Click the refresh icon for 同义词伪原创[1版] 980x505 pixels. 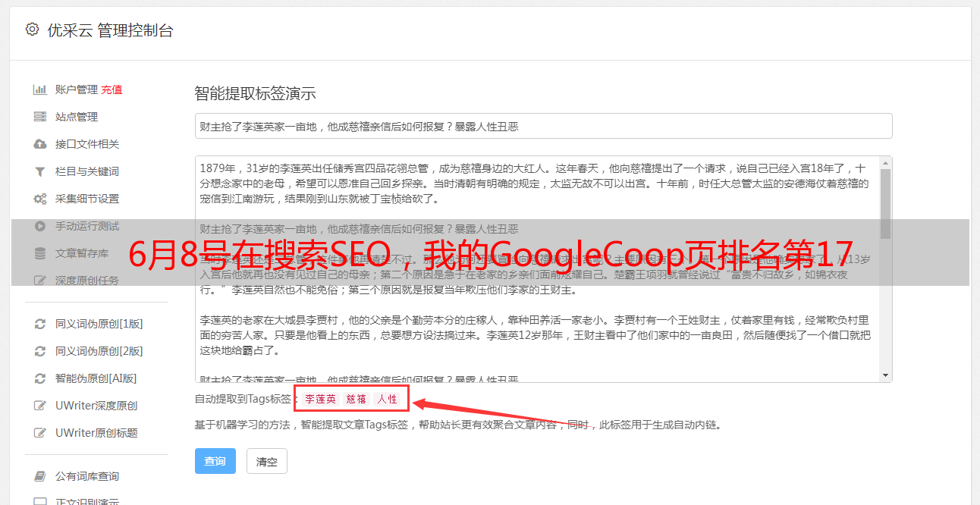coord(40,324)
